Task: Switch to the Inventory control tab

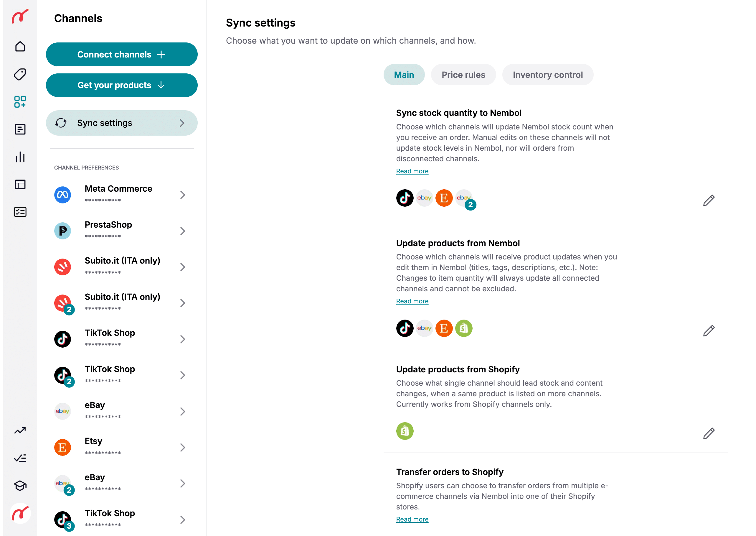Action: pyautogui.click(x=547, y=75)
